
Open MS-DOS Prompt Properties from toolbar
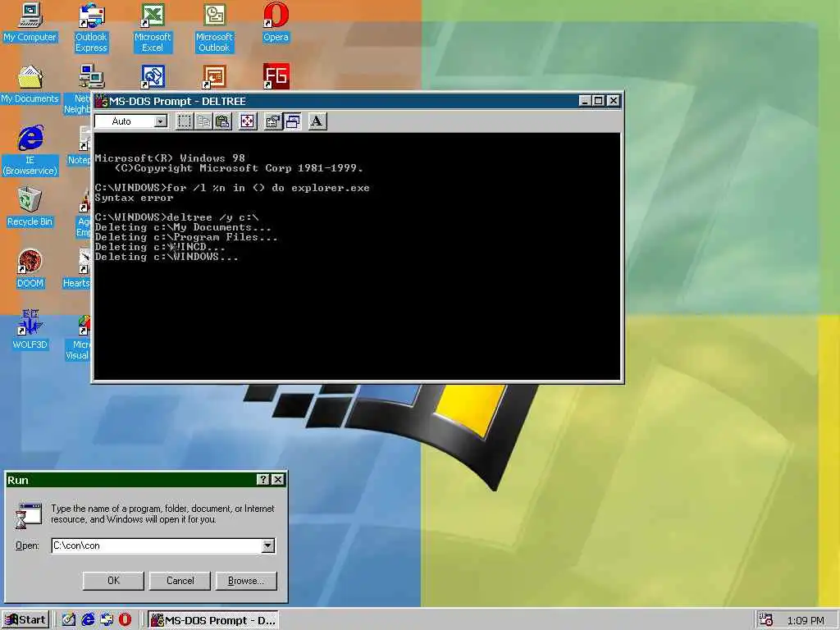273,121
